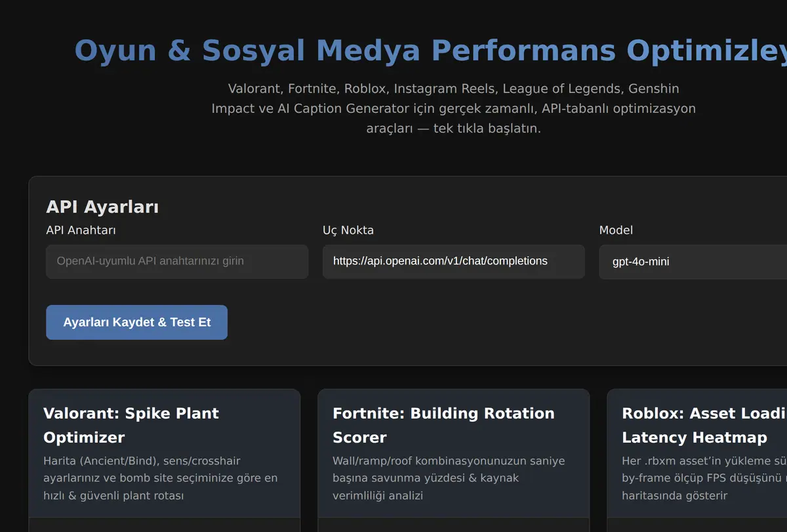Click the Uç Nokta label
This screenshot has height=532, width=787.
tap(348, 230)
